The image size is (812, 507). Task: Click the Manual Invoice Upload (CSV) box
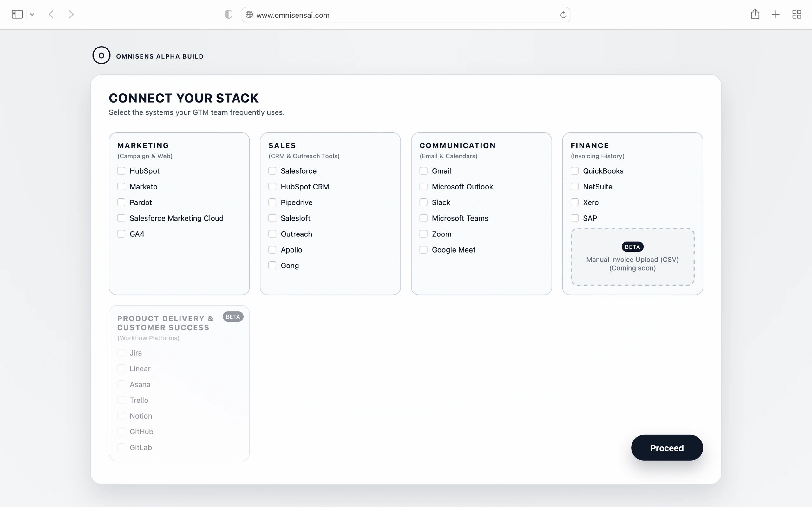pyautogui.click(x=632, y=257)
